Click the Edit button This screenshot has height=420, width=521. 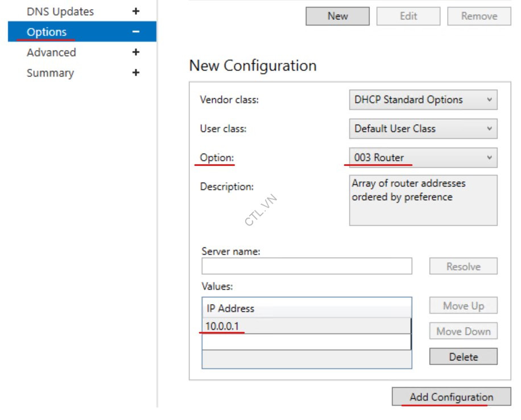(x=408, y=16)
